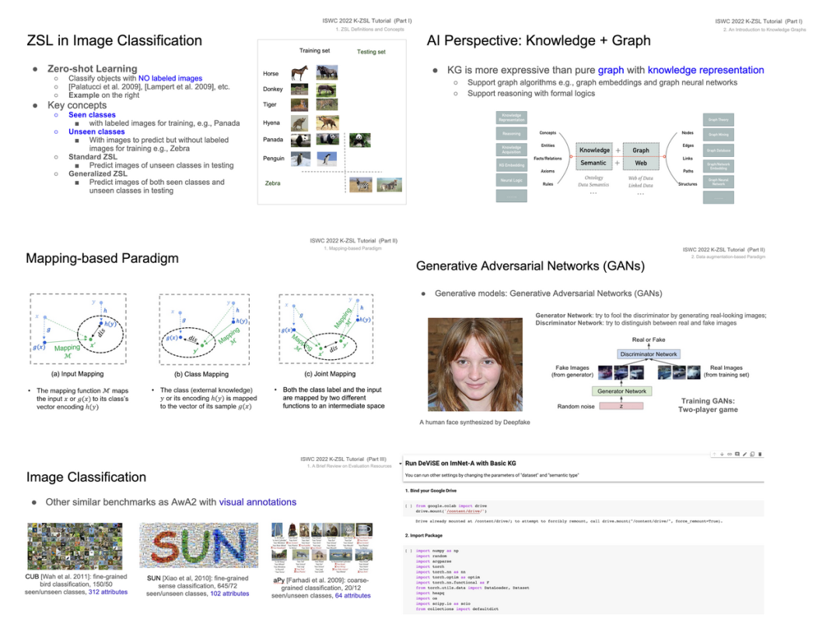Click the 'Generator Network' green box
This screenshot has width=840, height=628.
coord(622,392)
